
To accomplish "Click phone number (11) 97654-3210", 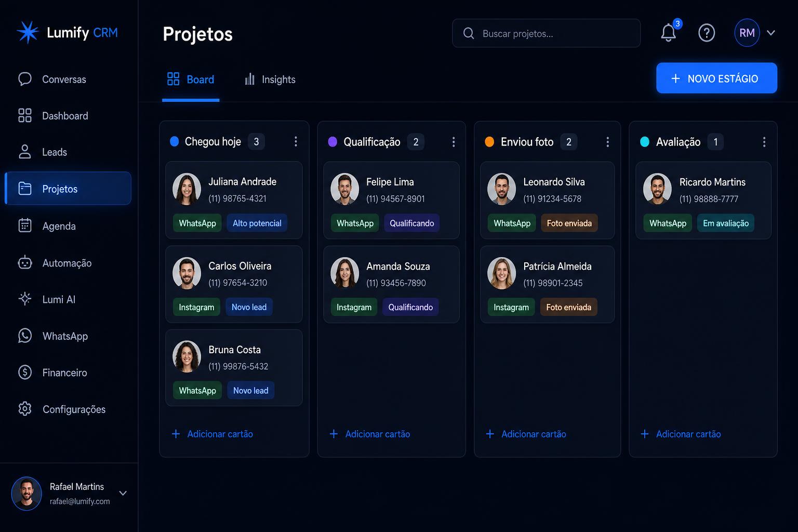I will 238,283.
